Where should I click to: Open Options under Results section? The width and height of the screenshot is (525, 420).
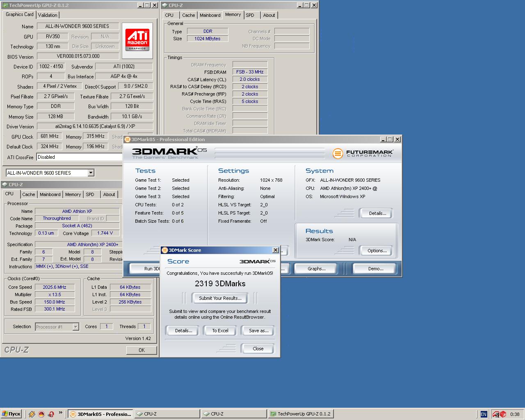[377, 251]
